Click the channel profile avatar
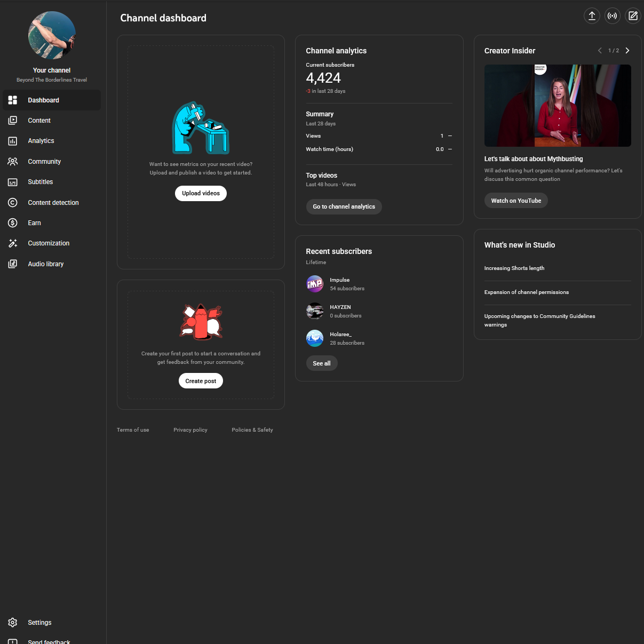644x644 pixels. pos(52,35)
